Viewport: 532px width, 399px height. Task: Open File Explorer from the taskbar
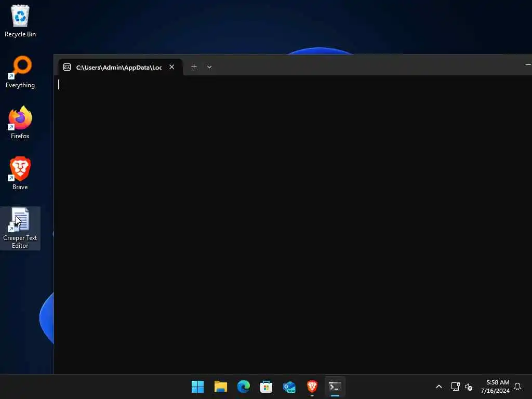point(220,387)
